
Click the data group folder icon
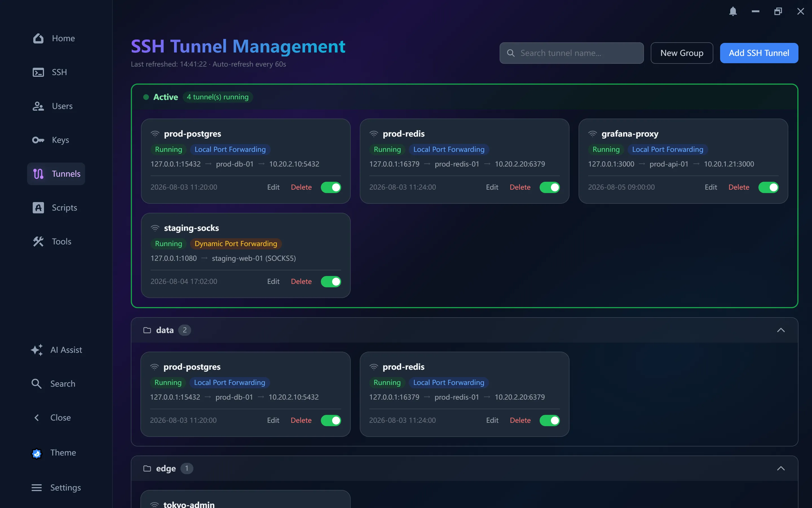(147, 330)
